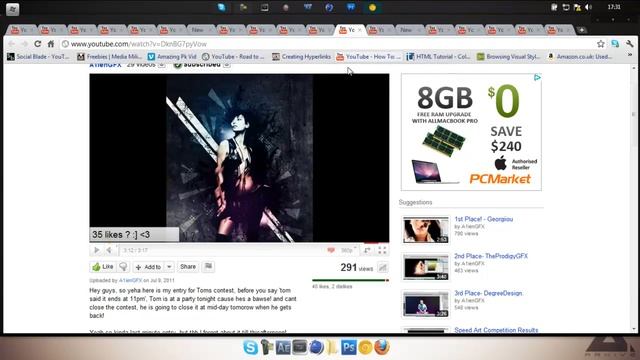Share this video
640x360 pixels.
(188, 267)
